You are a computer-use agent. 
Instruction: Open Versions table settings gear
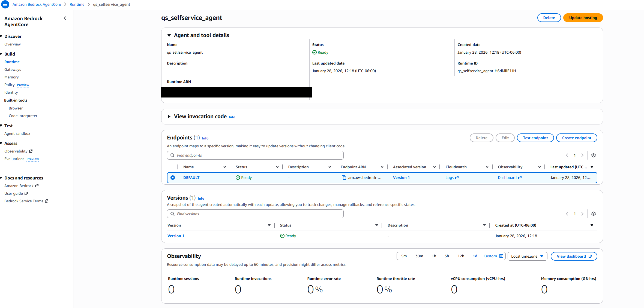pos(593,214)
